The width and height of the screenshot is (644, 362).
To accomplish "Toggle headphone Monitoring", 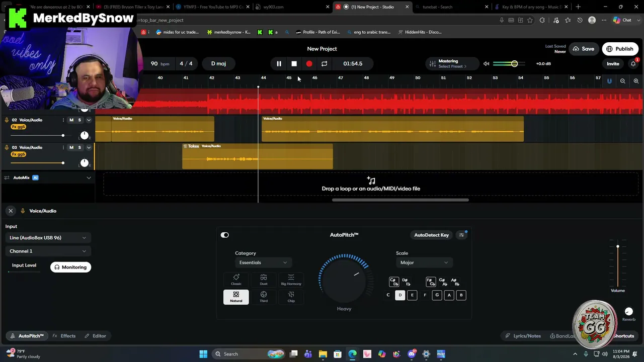I will [x=70, y=267].
